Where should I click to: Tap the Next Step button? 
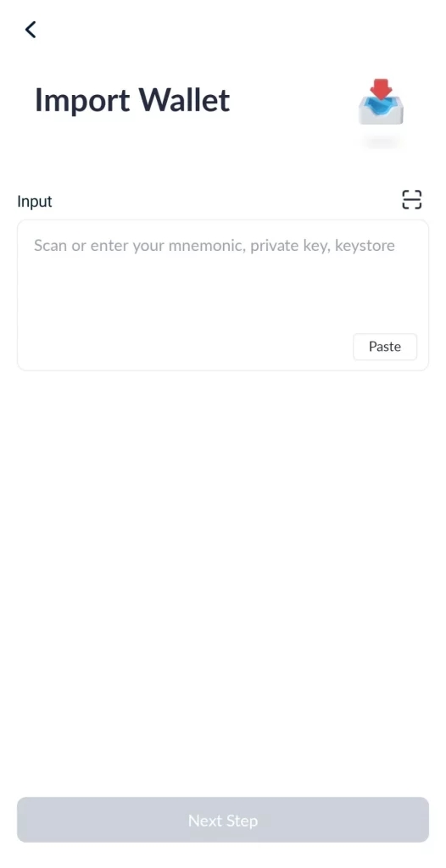tap(223, 820)
